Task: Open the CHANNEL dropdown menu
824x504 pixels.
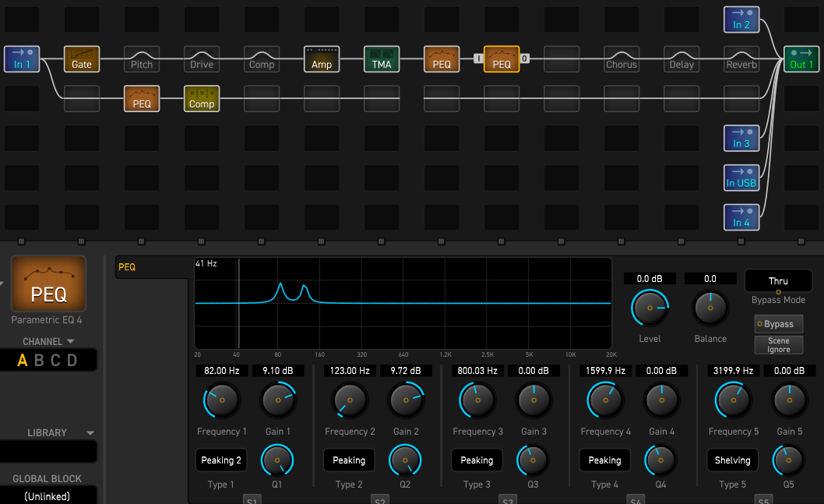Action: tap(48, 342)
